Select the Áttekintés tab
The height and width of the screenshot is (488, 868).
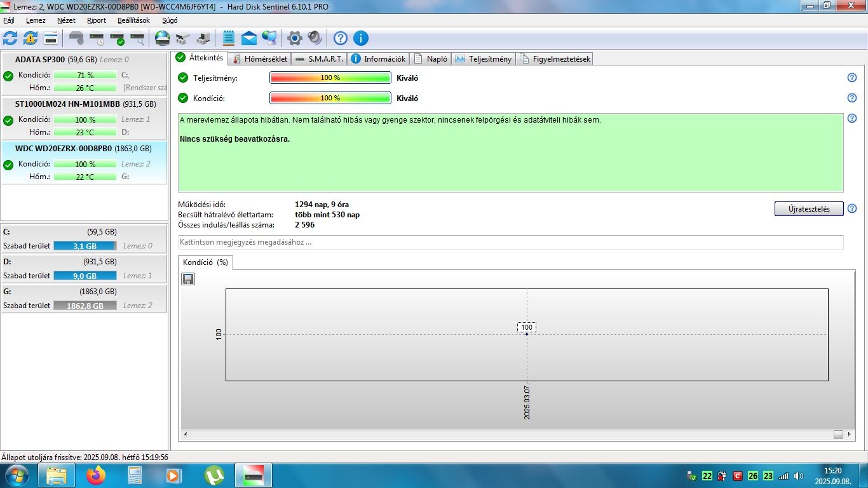200,58
